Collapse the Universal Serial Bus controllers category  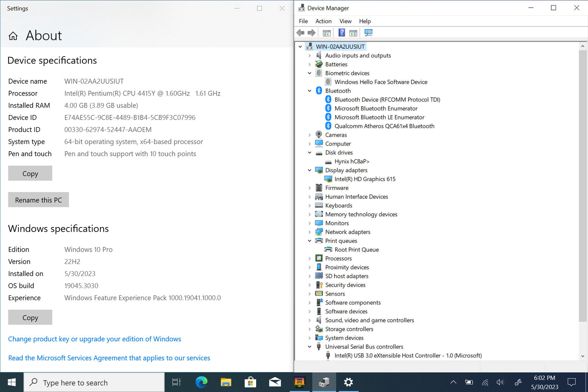(309, 346)
